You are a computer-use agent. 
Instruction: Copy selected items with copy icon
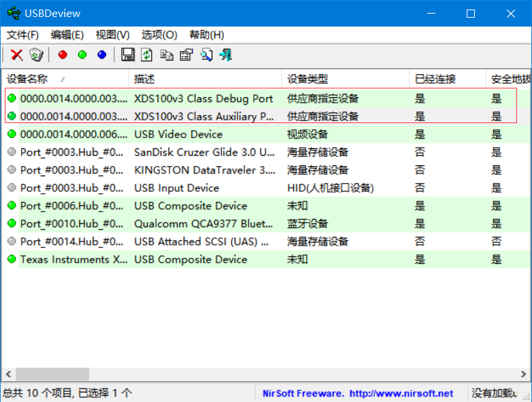point(167,54)
